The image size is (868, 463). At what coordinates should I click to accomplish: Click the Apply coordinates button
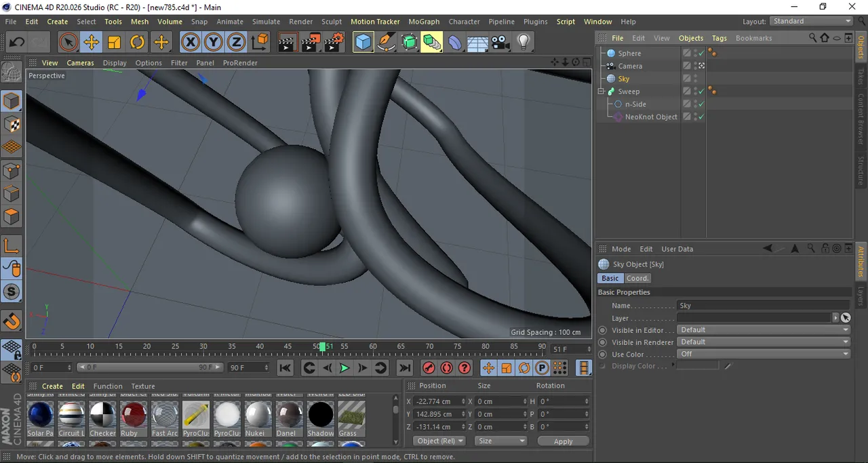tap(563, 441)
